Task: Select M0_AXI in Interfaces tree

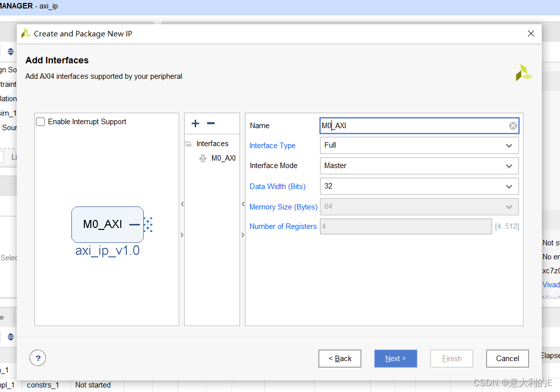Action: pyautogui.click(x=224, y=158)
